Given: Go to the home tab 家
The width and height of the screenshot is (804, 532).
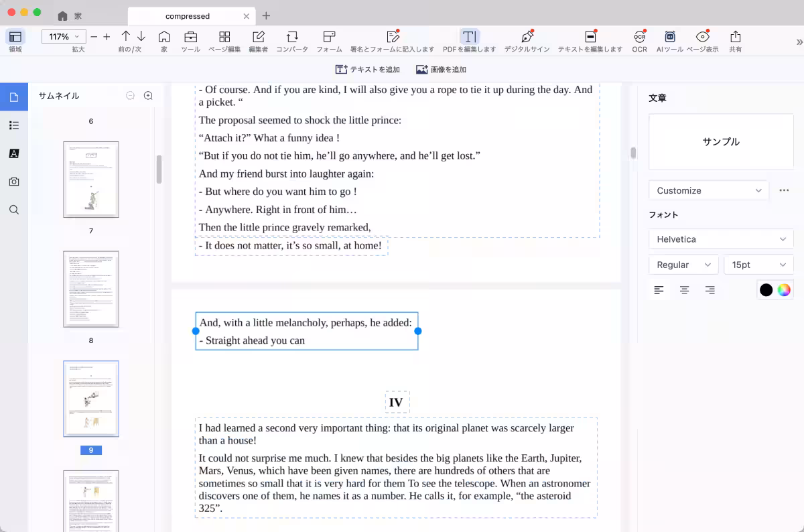Looking at the screenshot, I should [x=70, y=15].
